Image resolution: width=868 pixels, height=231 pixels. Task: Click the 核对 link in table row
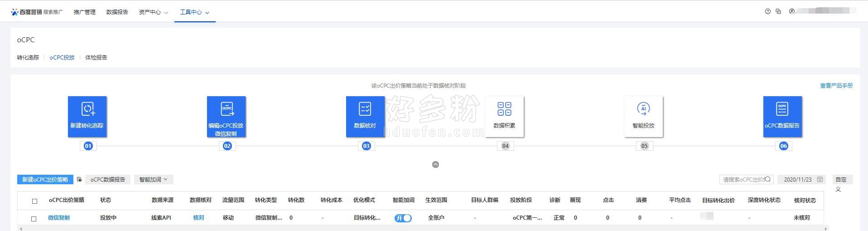(198, 218)
